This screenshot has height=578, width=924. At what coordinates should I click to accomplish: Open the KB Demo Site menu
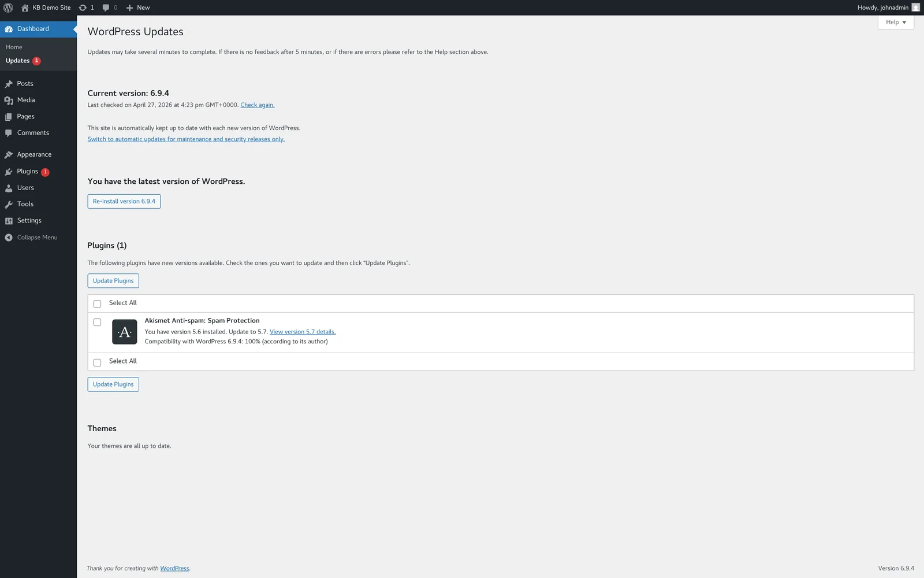(x=46, y=8)
